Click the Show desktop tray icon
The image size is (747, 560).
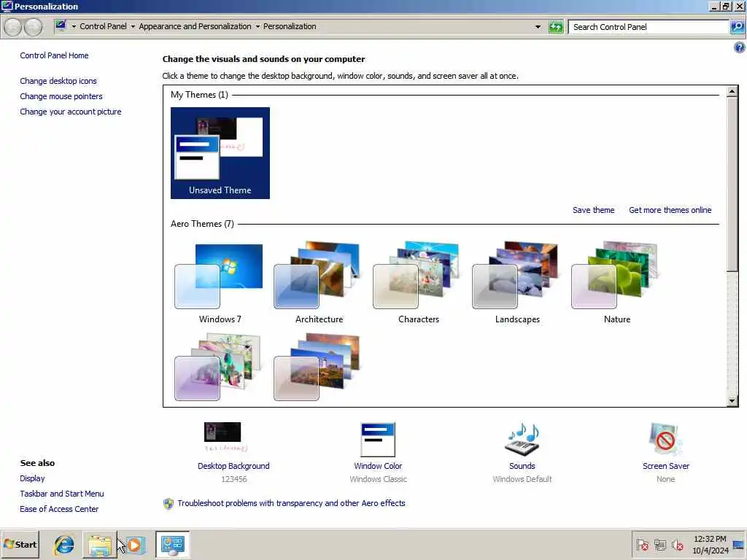[x=738, y=544]
